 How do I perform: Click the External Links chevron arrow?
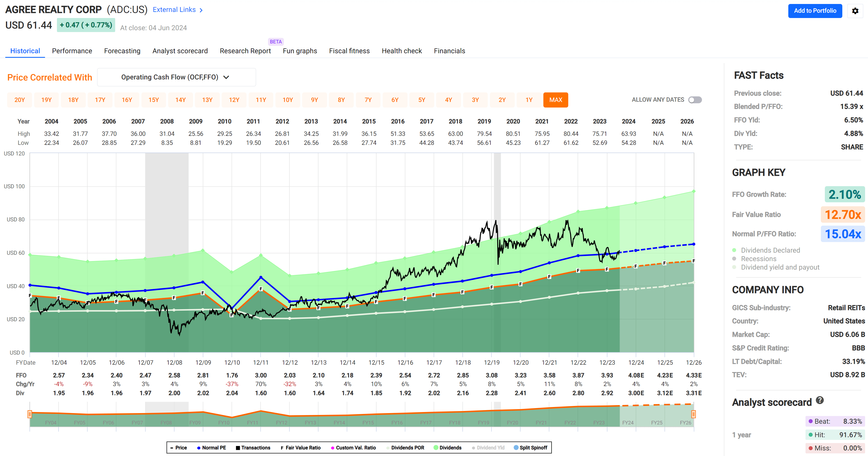coord(201,10)
